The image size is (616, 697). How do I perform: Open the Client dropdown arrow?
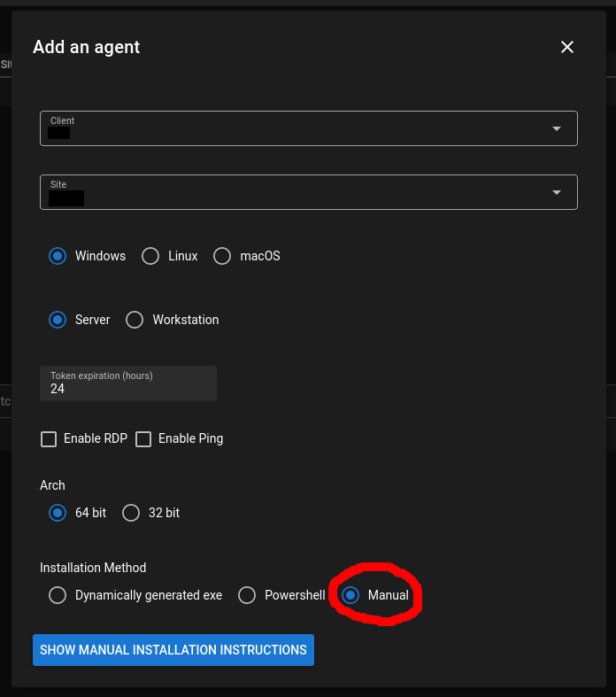(556, 128)
